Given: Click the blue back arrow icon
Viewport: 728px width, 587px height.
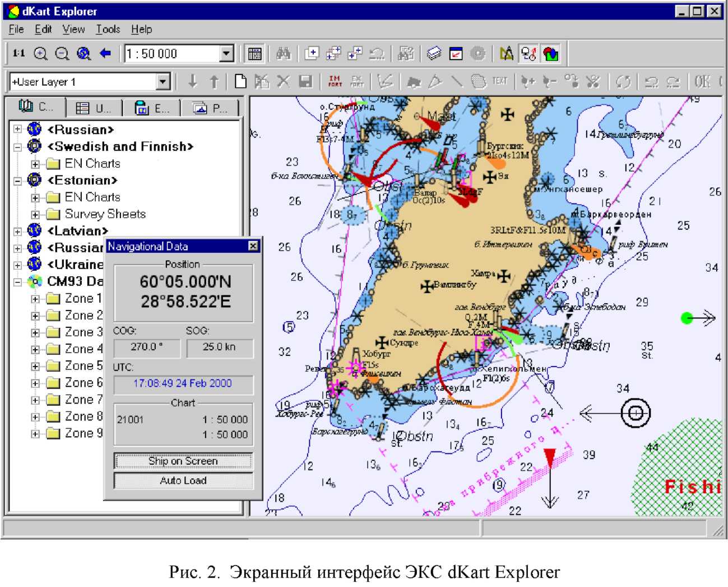Looking at the screenshot, I should click(105, 53).
